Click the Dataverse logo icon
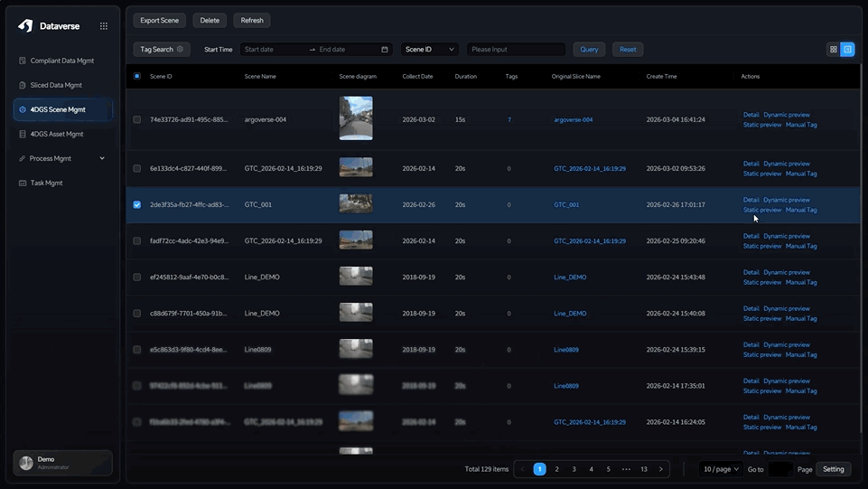Screen dimensions: 868x489 click(25, 26)
